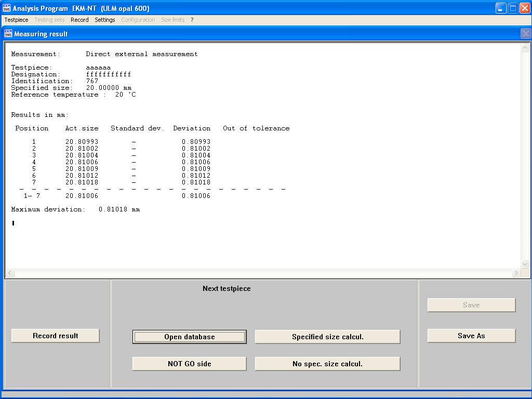532x399 pixels.
Task: Click the Next testpiece label
Action: click(x=227, y=289)
